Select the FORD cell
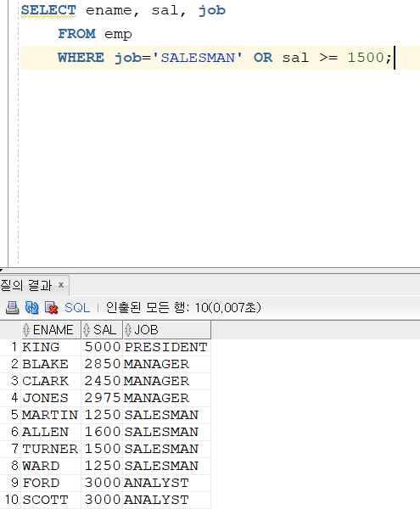This screenshot has height=526, width=420. click(x=51, y=483)
